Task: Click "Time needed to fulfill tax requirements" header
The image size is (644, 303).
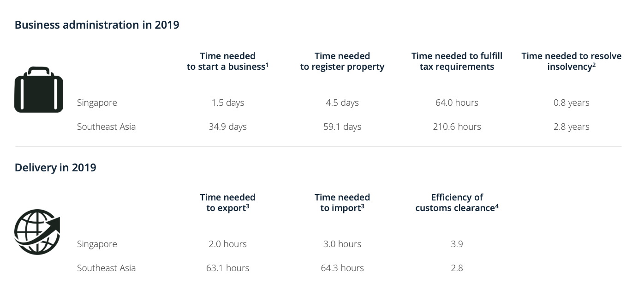Action: coord(457,61)
